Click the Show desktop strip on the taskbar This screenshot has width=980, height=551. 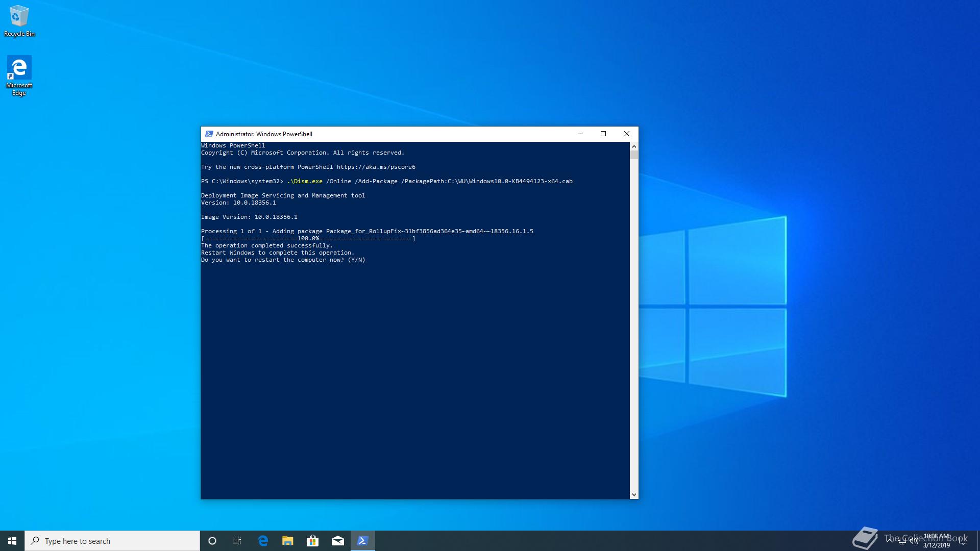click(x=978, y=541)
